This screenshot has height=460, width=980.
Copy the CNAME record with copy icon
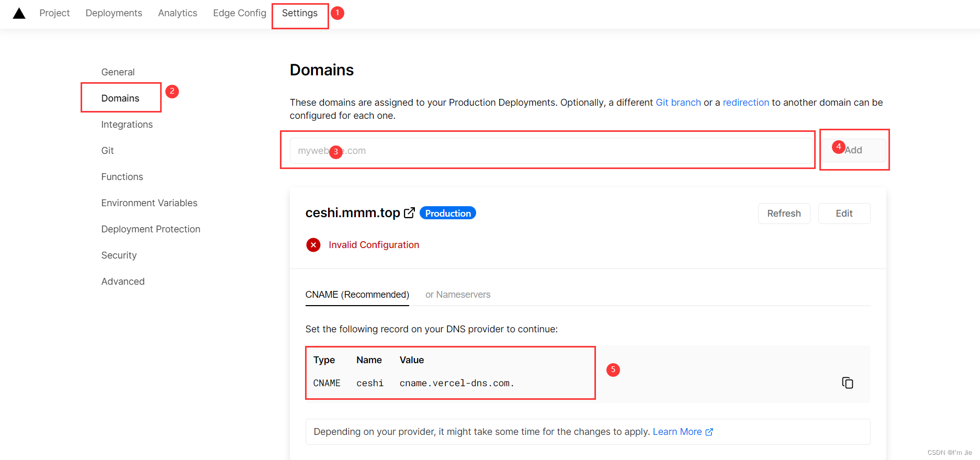(x=848, y=383)
